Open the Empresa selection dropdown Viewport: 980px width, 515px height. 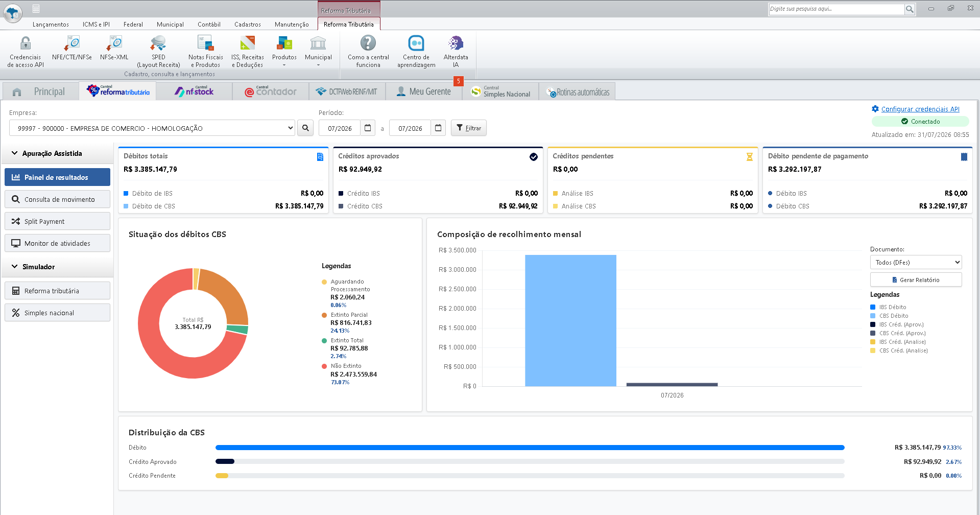click(152, 128)
